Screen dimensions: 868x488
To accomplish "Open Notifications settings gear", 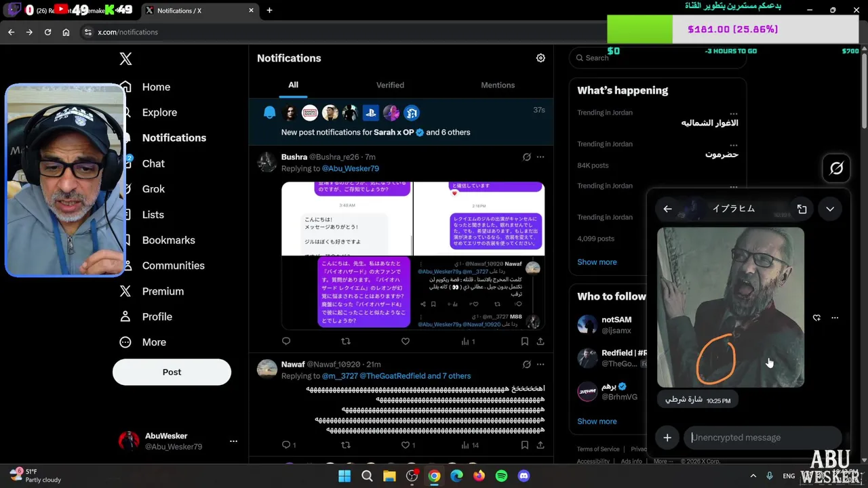I will tap(540, 58).
